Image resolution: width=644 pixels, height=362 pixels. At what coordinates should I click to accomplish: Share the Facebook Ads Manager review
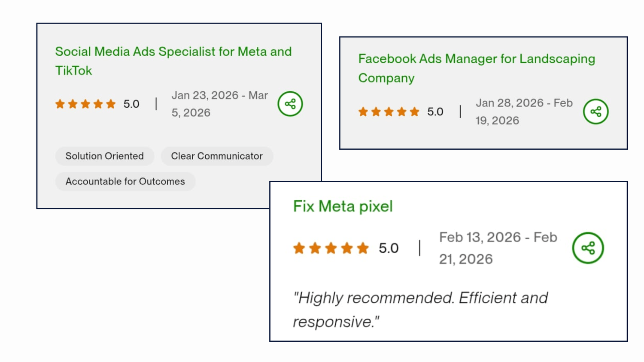click(595, 112)
